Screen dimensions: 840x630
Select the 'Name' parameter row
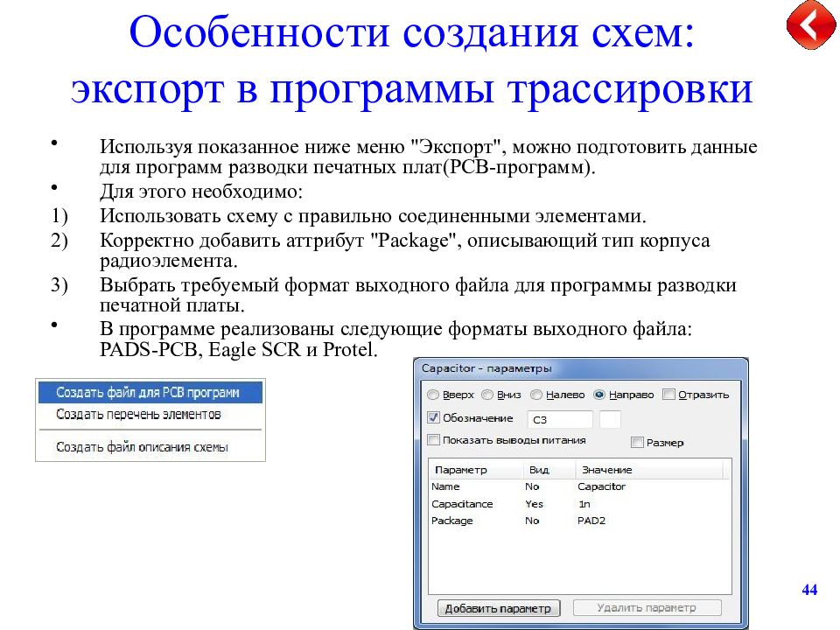[579, 486]
